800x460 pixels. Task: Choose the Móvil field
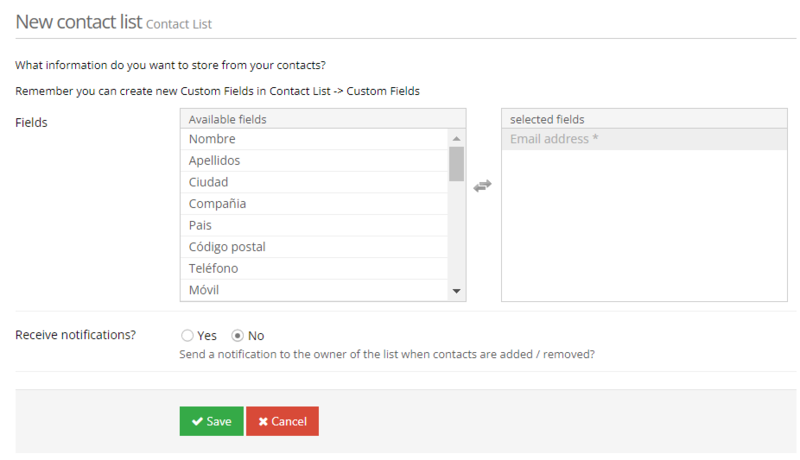pos(204,290)
